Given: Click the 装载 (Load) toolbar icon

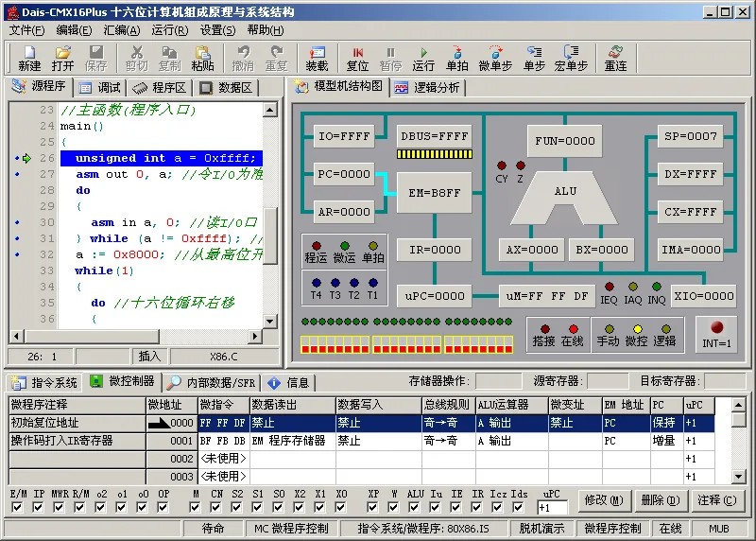Looking at the screenshot, I should 317,58.
